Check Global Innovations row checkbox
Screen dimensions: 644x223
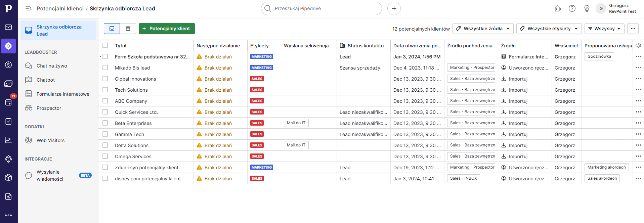point(105,79)
